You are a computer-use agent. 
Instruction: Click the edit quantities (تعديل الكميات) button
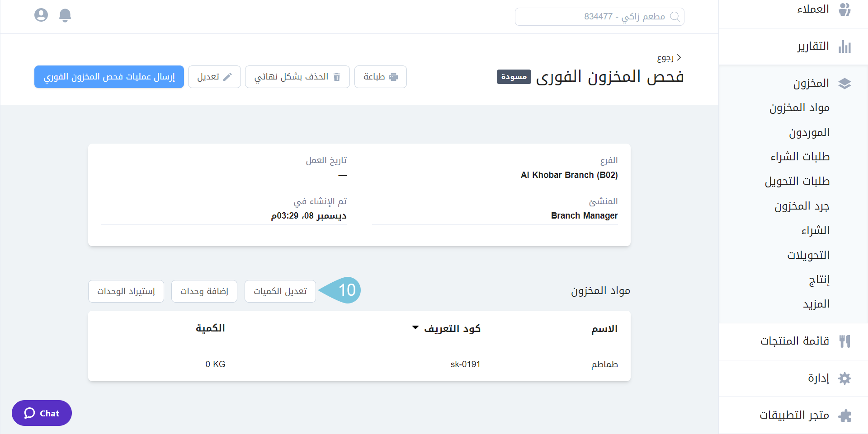(280, 291)
